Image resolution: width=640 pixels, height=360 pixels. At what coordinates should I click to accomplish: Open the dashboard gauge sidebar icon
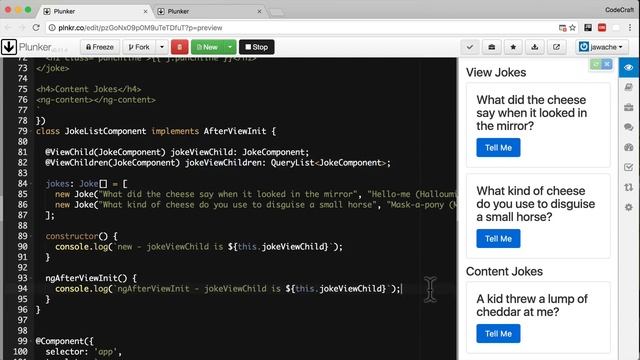click(x=629, y=147)
